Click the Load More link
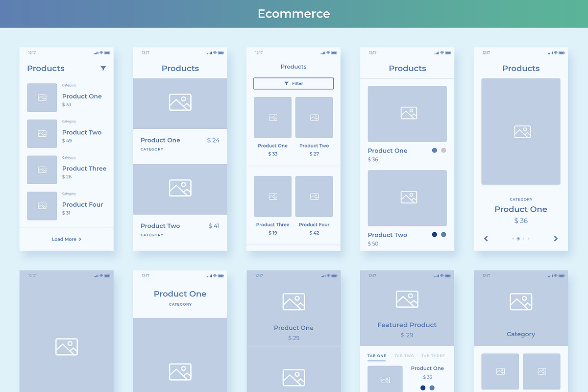 pyautogui.click(x=64, y=239)
